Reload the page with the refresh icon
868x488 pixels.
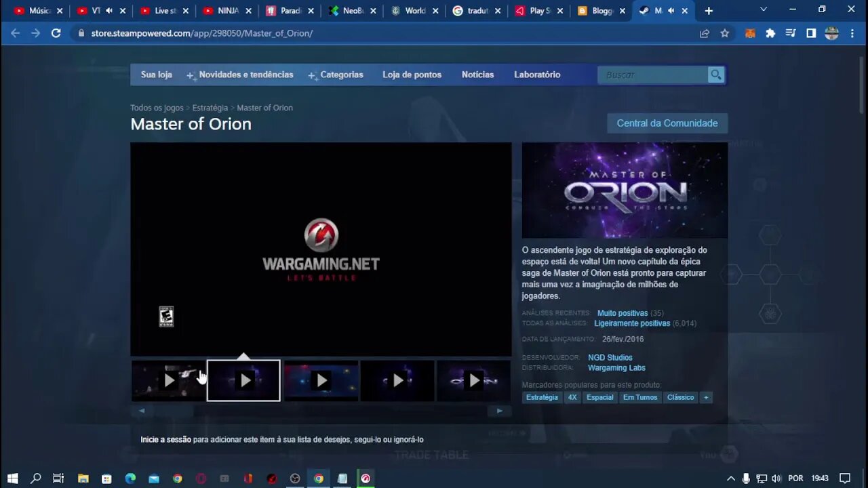(x=56, y=33)
